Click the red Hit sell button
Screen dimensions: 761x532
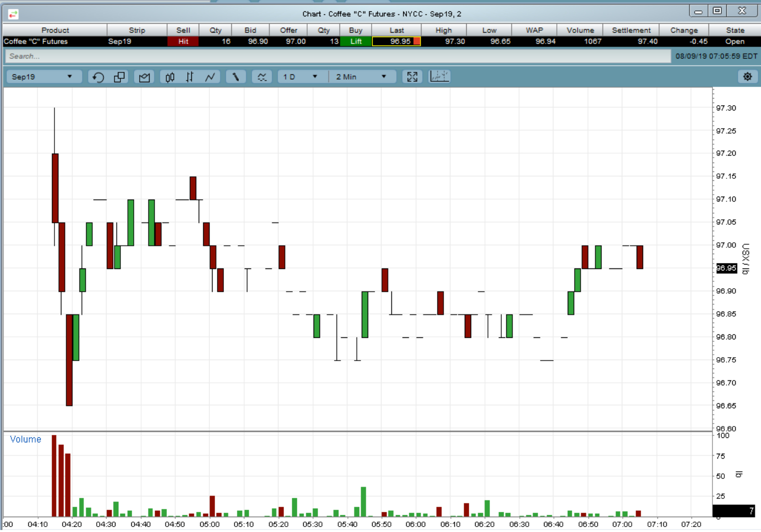point(183,42)
